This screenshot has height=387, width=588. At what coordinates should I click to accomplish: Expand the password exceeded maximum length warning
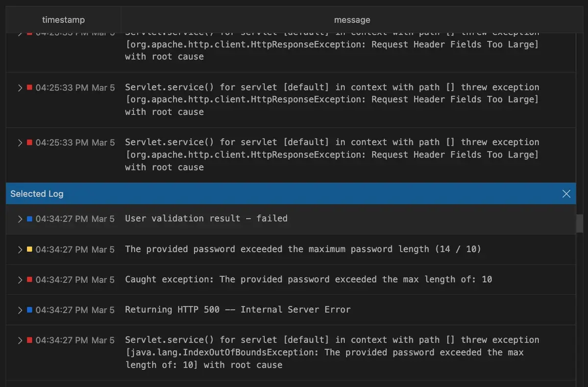[20, 249]
